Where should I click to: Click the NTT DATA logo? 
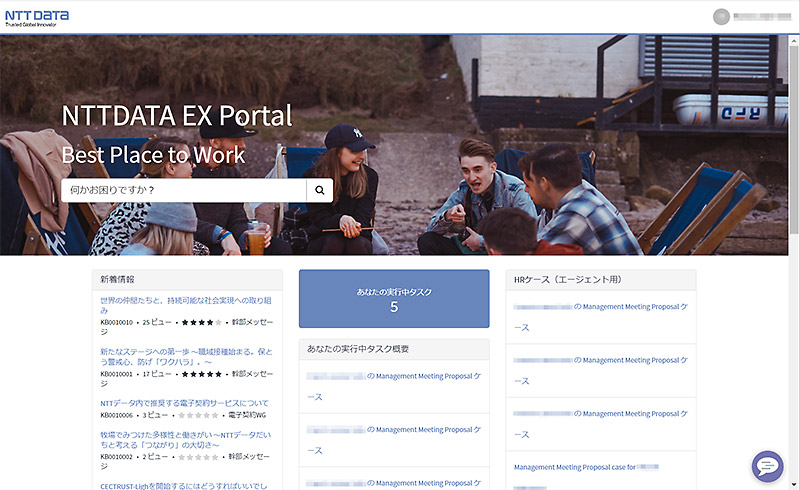point(37,18)
